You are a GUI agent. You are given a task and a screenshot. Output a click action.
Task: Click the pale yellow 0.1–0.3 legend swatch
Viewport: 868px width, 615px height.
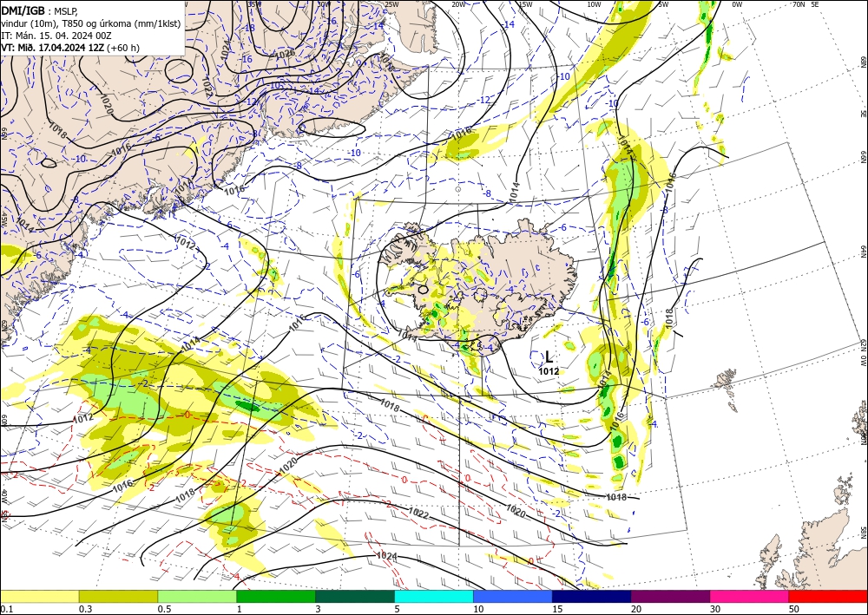pyautogui.click(x=40, y=596)
